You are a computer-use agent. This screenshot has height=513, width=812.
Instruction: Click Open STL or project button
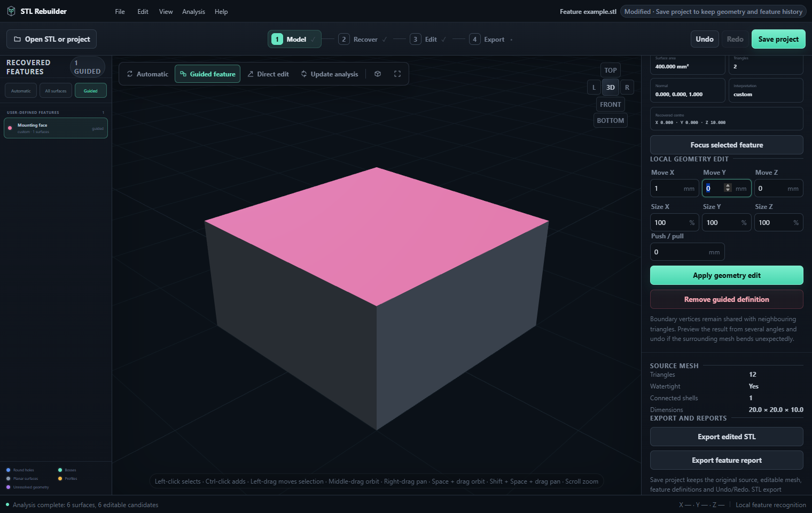point(52,39)
